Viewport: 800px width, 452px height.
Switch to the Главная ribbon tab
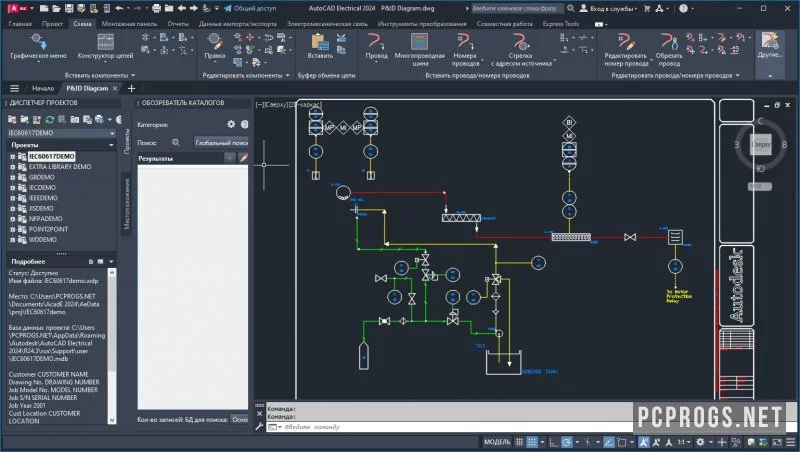click(20, 23)
